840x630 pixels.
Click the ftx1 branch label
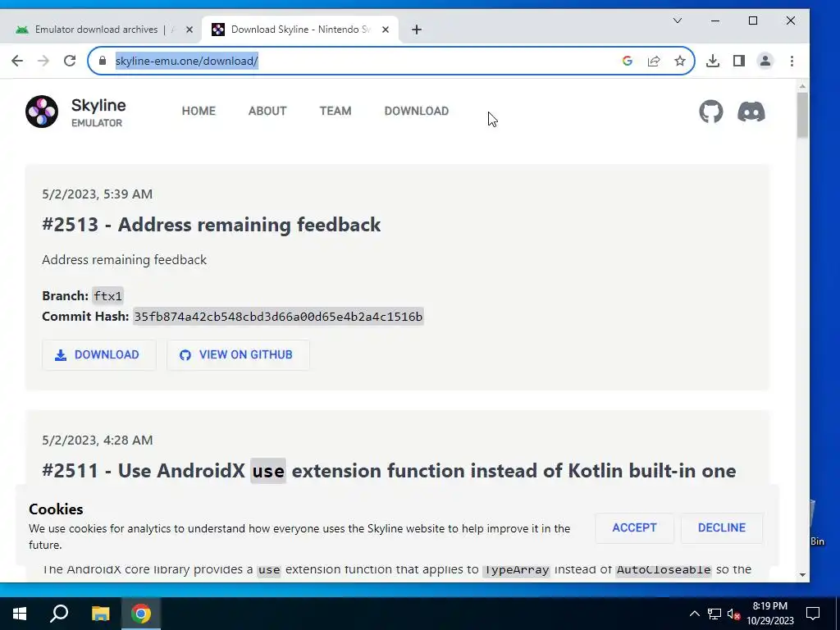(107, 295)
